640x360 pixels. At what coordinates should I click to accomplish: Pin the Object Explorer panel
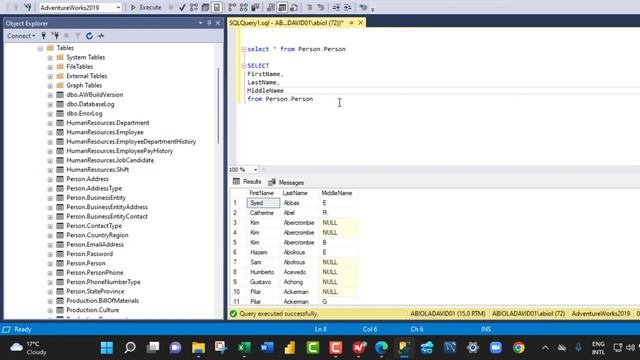[x=209, y=23]
